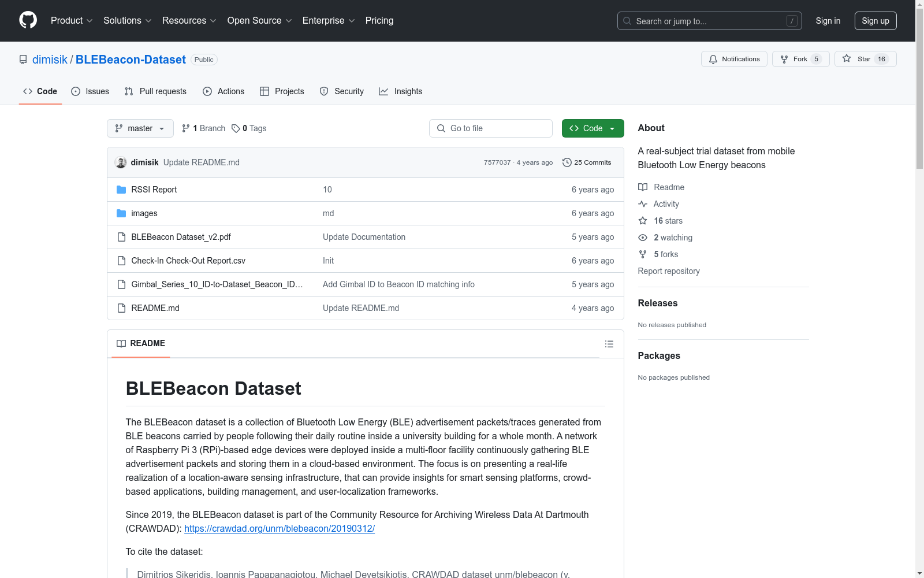Click the fork icon beside 5 forks

[x=643, y=254]
